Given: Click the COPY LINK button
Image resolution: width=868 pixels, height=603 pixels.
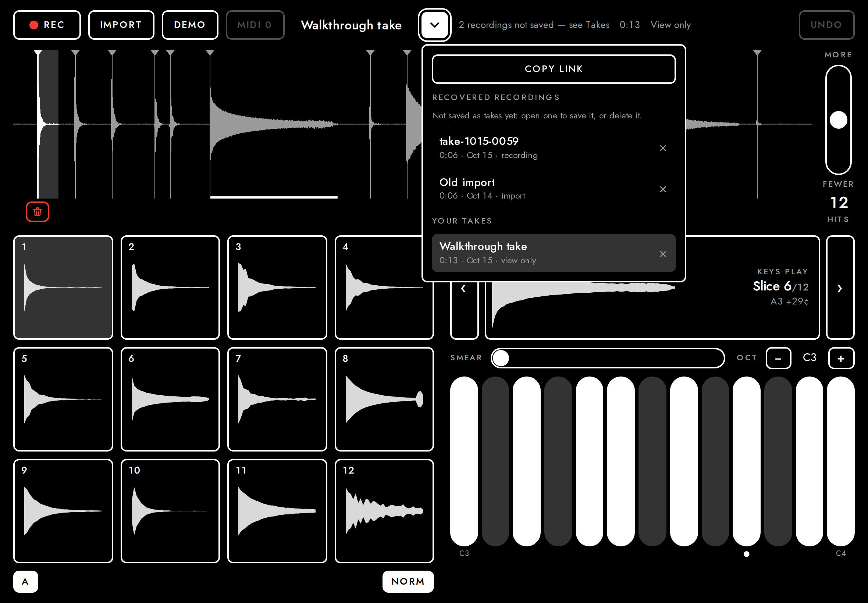Looking at the screenshot, I should (554, 69).
